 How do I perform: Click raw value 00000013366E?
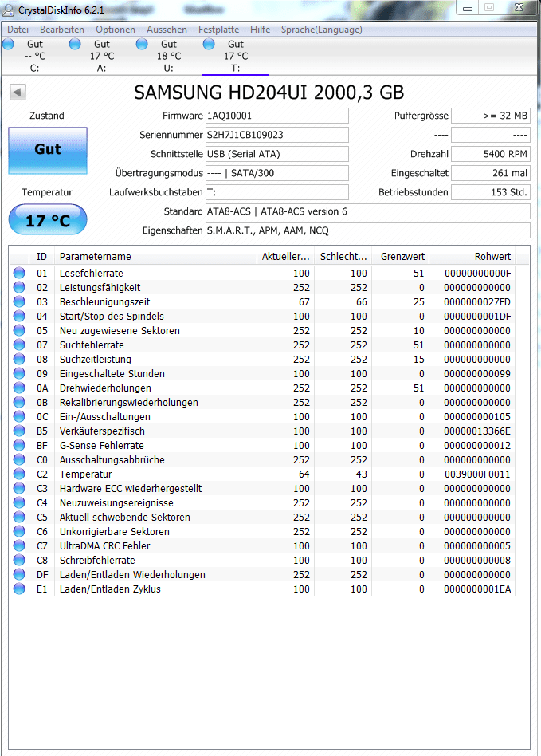pyautogui.click(x=477, y=431)
